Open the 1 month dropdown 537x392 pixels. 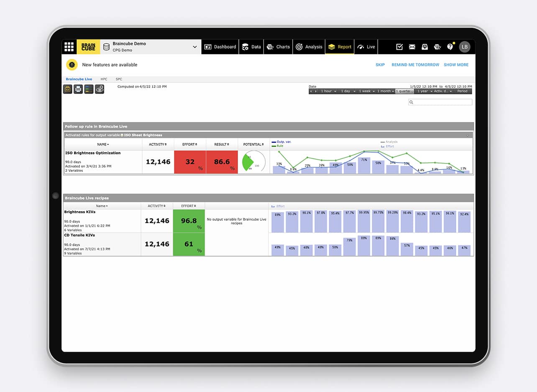click(386, 91)
